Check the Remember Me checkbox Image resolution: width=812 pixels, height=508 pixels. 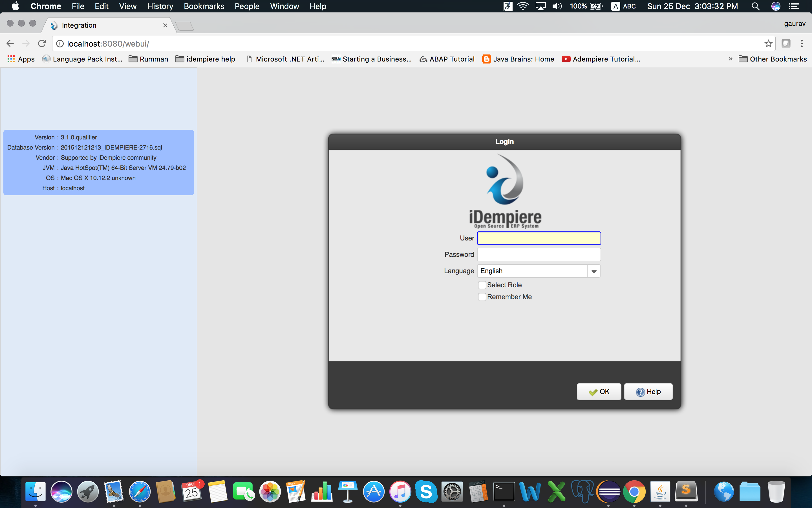tap(482, 297)
